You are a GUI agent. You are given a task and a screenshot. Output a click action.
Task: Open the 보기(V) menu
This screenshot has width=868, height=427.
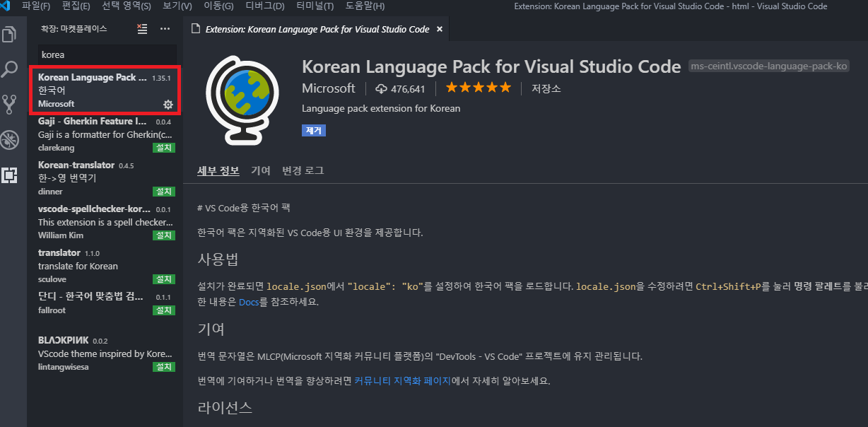pyautogui.click(x=177, y=6)
